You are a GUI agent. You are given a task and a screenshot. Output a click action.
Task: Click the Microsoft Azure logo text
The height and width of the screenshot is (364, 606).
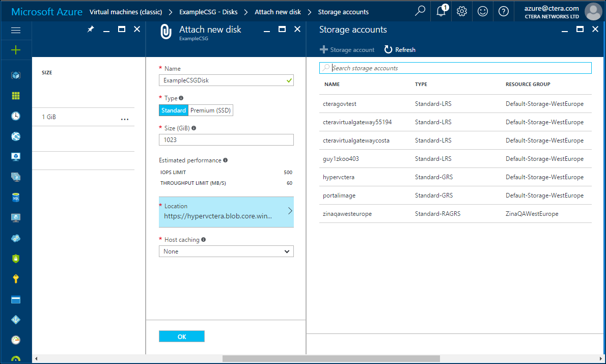pyautogui.click(x=47, y=12)
